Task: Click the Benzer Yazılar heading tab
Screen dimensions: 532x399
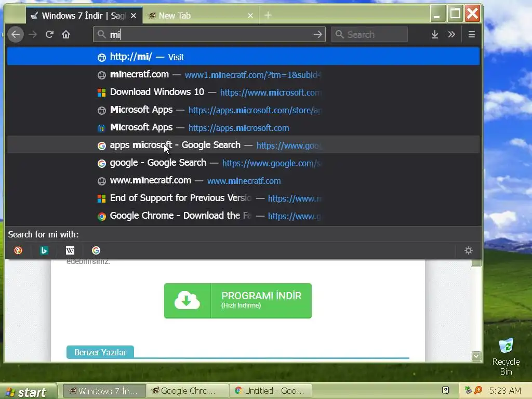Action: click(x=100, y=352)
